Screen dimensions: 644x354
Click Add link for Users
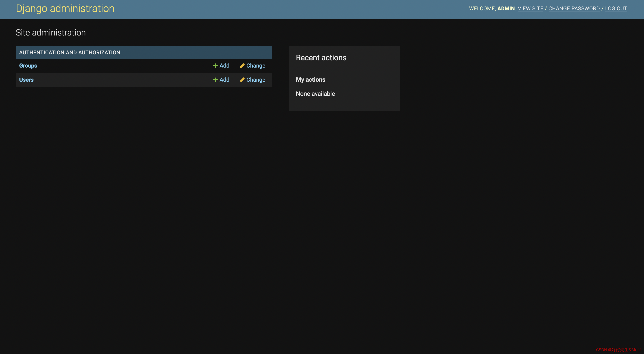(224, 80)
